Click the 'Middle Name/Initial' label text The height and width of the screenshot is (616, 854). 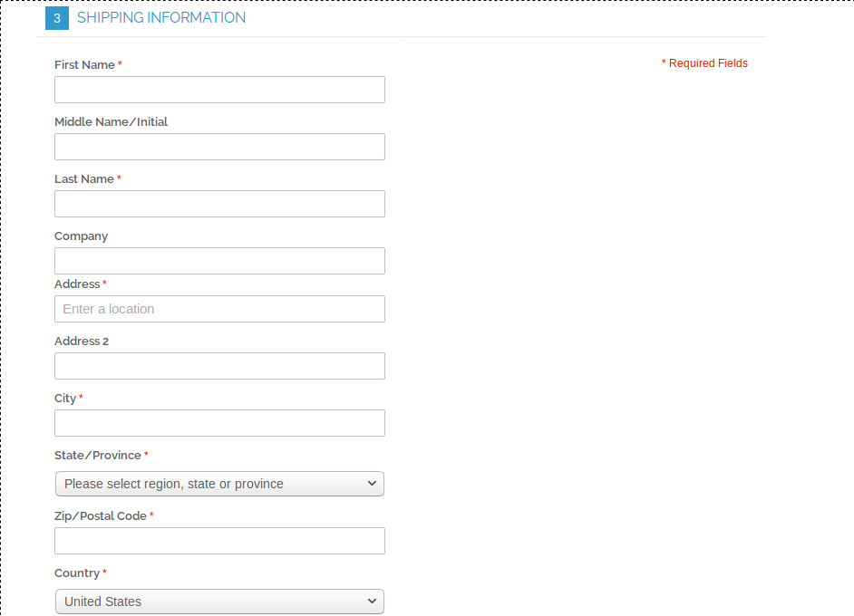tap(111, 122)
